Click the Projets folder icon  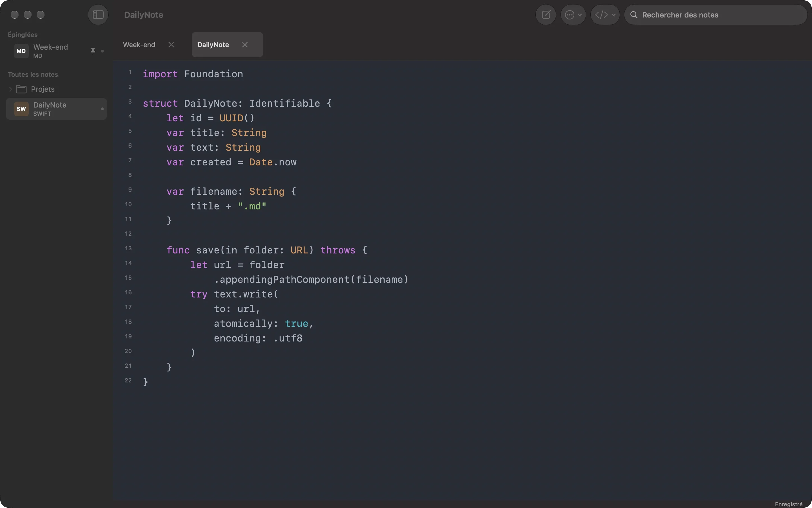click(21, 89)
